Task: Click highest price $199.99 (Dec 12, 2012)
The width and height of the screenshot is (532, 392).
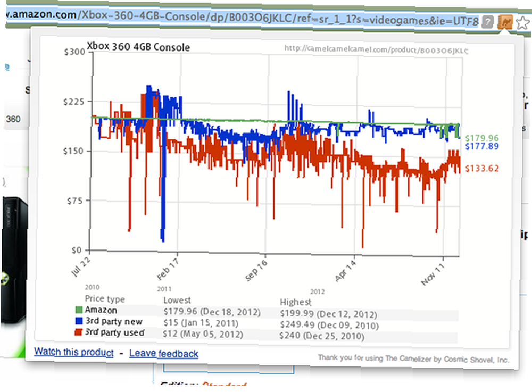Action: pyautogui.click(x=328, y=314)
